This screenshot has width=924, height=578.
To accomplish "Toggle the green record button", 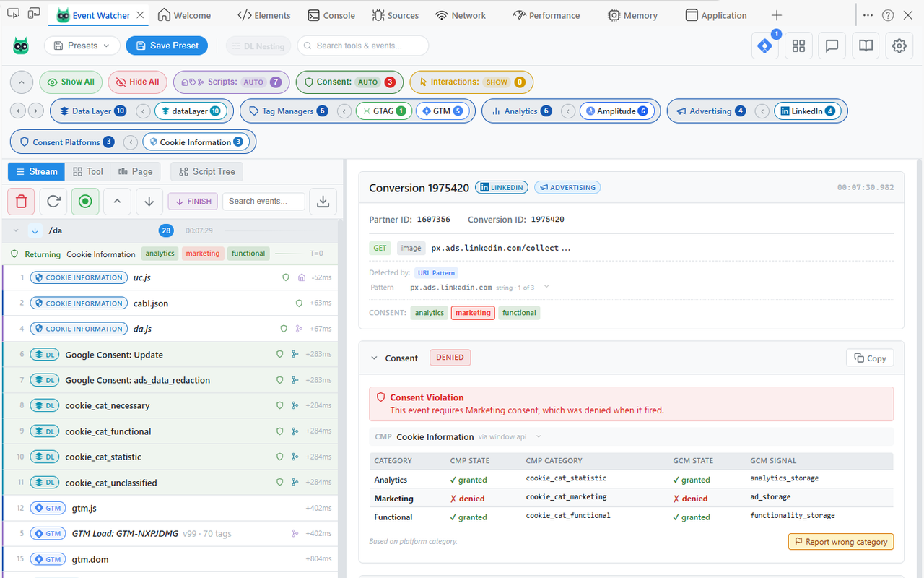I will [85, 202].
